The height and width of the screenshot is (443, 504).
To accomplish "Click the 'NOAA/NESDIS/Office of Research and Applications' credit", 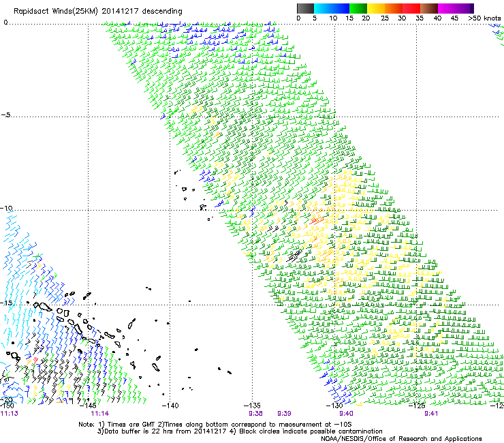I will coord(401,438).
